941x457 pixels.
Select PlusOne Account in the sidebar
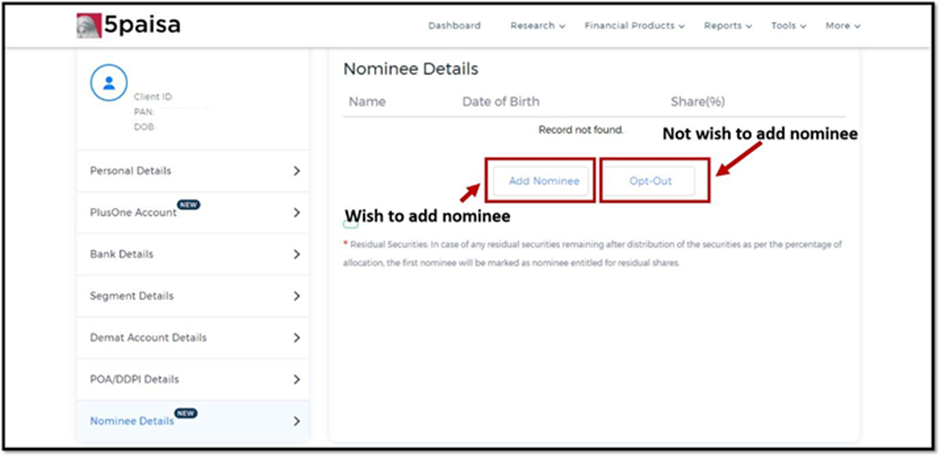coord(193,213)
